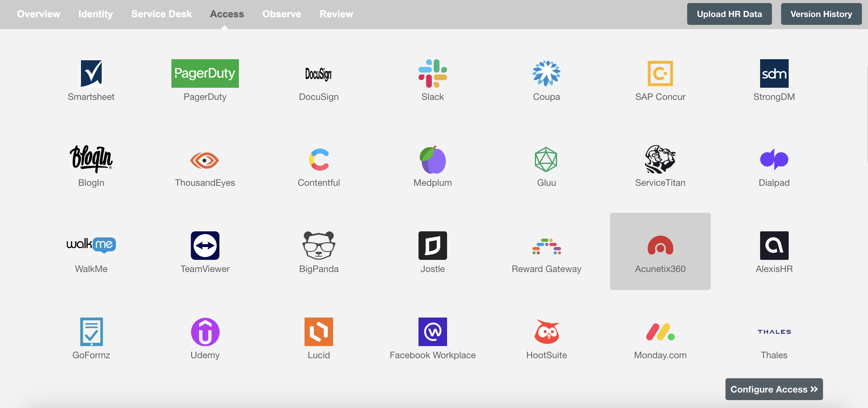868x408 pixels.
Task: Click the highlighted Acunetix360 icon
Action: click(660, 245)
